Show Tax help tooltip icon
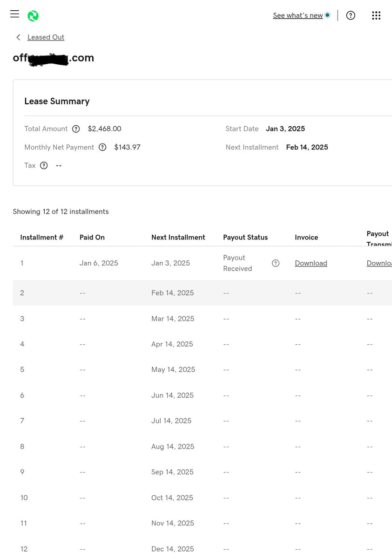392x559 pixels. click(x=44, y=165)
